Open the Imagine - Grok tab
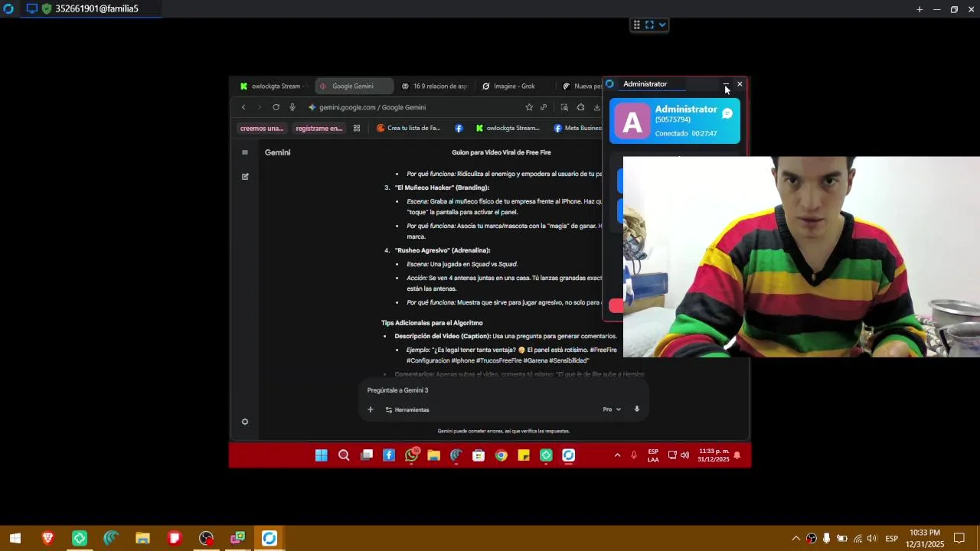The width and height of the screenshot is (980, 551). tap(514, 86)
